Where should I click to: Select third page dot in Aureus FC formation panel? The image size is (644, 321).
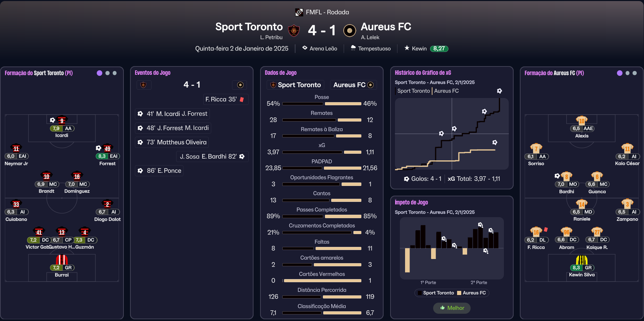point(635,73)
